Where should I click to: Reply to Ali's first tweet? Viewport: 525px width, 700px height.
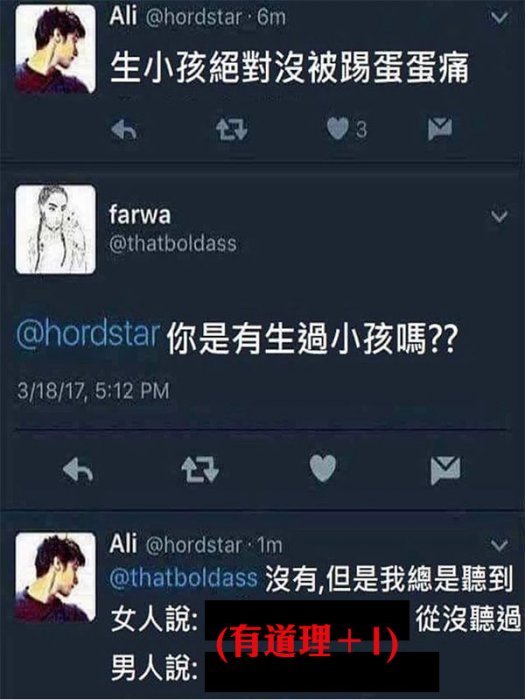(124, 130)
